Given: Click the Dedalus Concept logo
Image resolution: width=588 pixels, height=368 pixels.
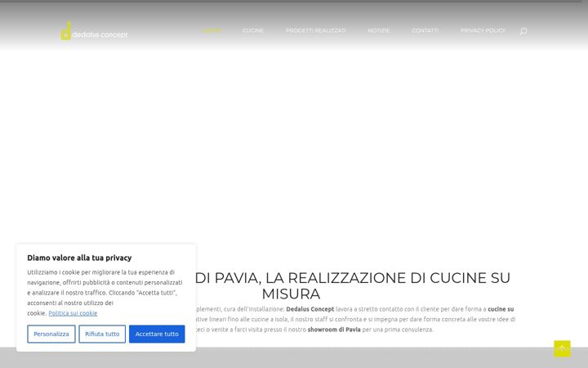Looking at the screenshot, I should pos(94,30).
